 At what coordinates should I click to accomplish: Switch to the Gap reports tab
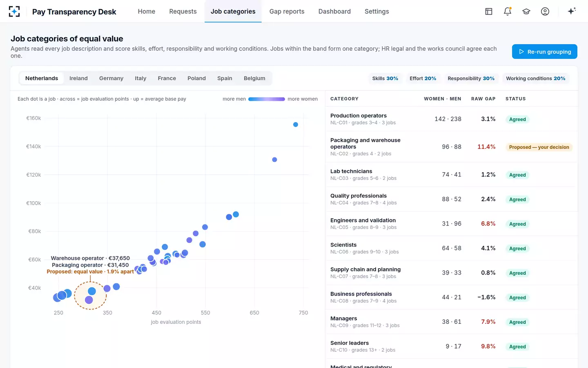pyautogui.click(x=287, y=11)
